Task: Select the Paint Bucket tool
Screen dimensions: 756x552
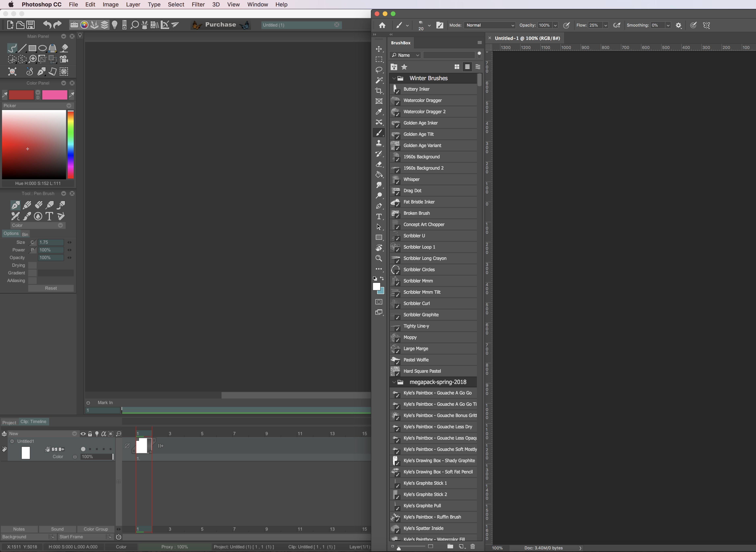Action: (379, 174)
